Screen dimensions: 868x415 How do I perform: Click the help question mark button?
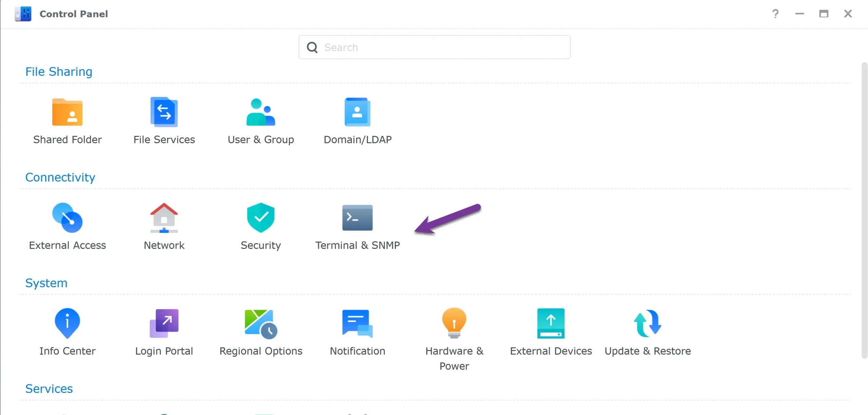coord(775,14)
